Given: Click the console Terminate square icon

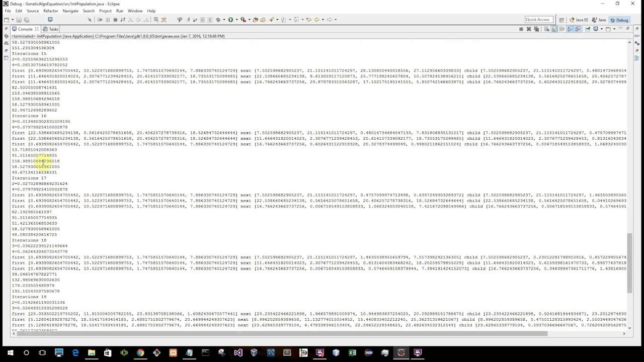Looking at the screenshot, I should coord(521,29).
